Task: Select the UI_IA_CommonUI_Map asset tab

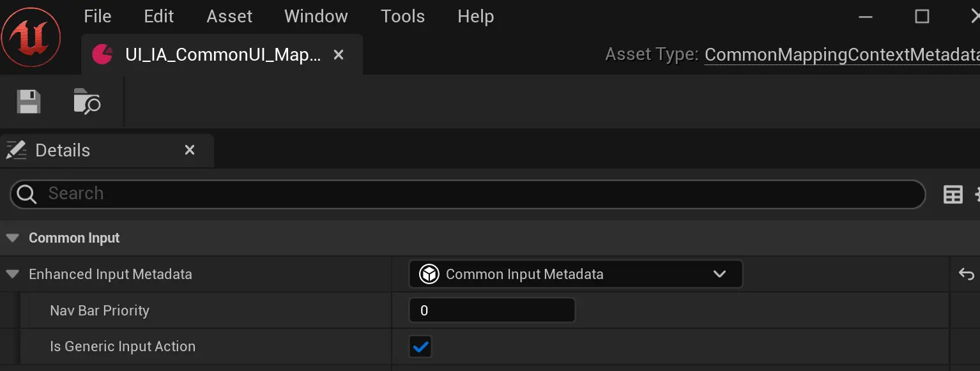Action: (222, 55)
